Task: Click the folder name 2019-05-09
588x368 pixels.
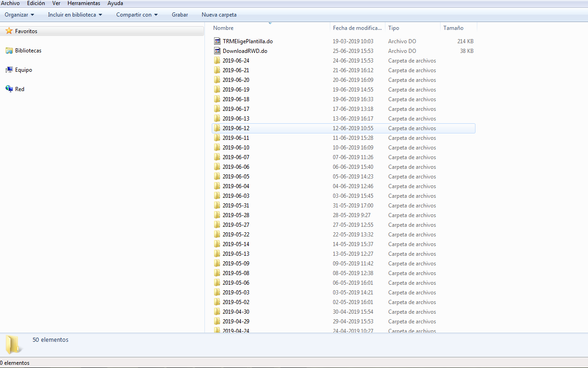Action: 236,264
